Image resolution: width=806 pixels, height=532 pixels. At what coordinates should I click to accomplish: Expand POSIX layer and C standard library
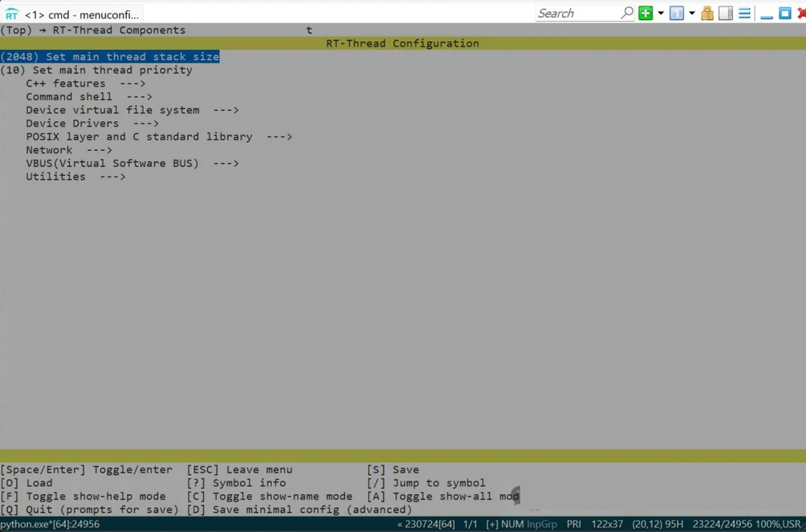[159, 136]
